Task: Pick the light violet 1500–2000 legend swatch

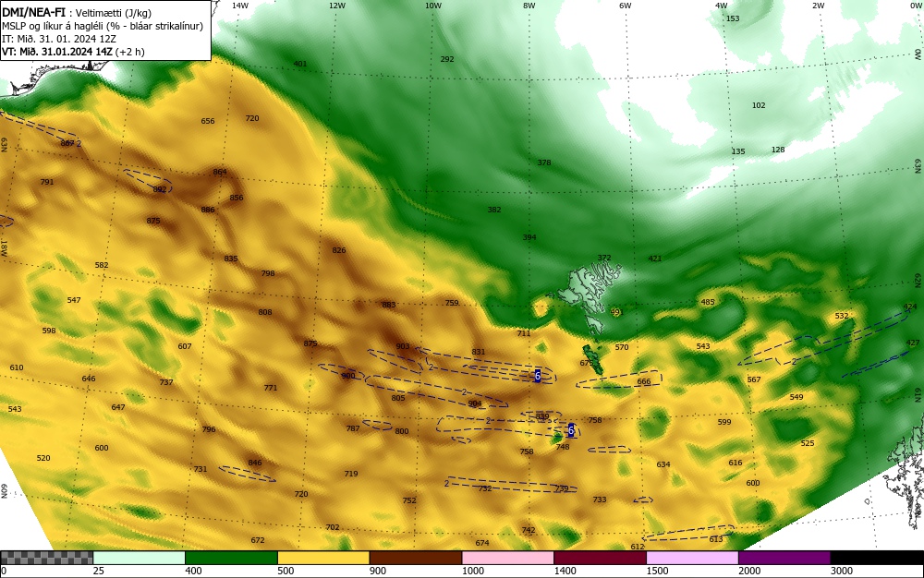Action: pyautogui.click(x=692, y=558)
